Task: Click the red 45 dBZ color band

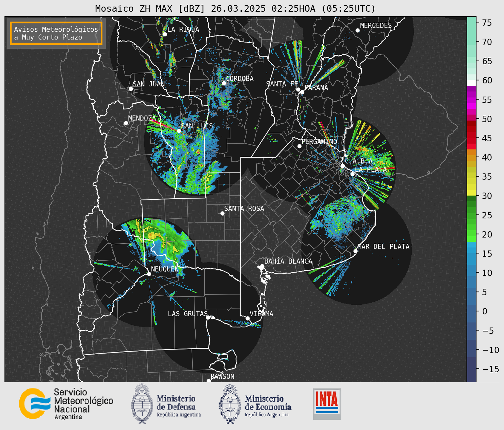Action: point(471,138)
